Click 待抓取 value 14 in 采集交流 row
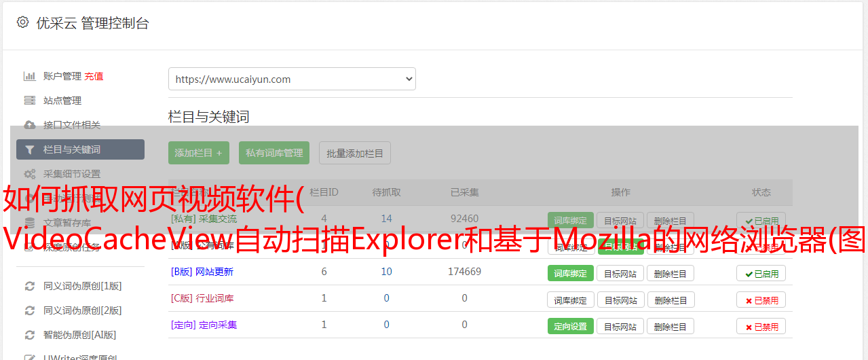 387,219
